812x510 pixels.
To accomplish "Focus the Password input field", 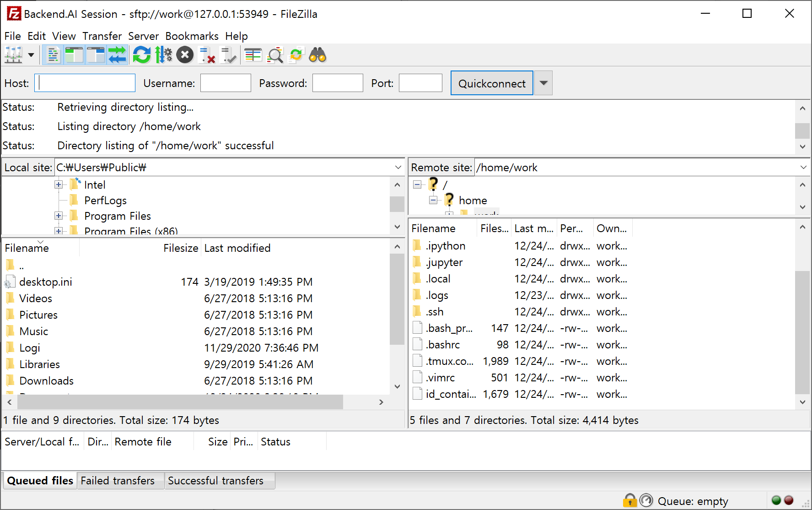I will [x=338, y=83].
